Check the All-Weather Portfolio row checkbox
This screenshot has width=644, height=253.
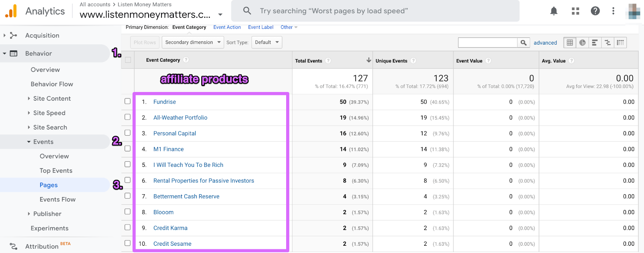(128, 117)
